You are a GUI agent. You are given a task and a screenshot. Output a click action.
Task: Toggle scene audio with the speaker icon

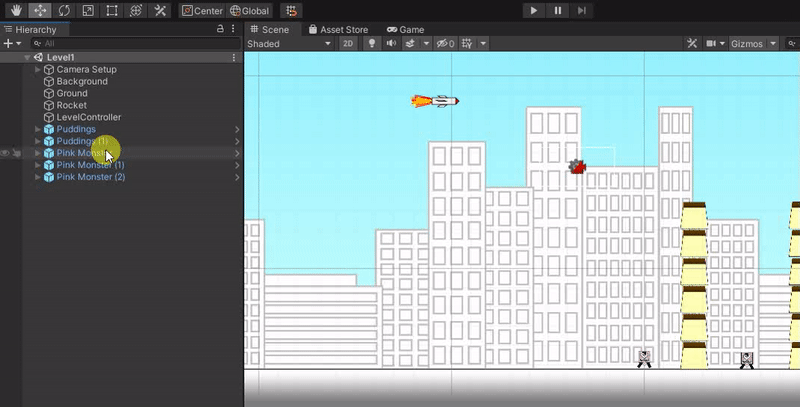click(x=391, y=44)
